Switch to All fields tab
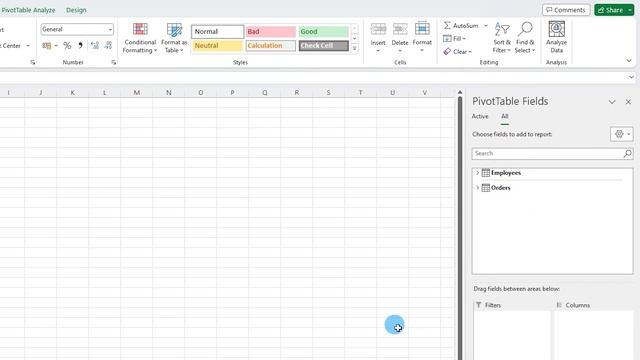Screen dimensions: 640x360 tap(505, 116)
